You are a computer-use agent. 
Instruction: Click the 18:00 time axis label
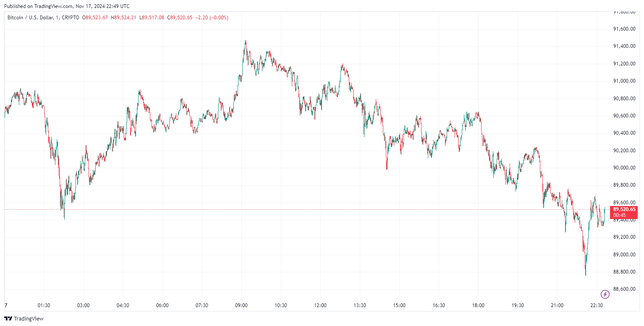point(478,305)
